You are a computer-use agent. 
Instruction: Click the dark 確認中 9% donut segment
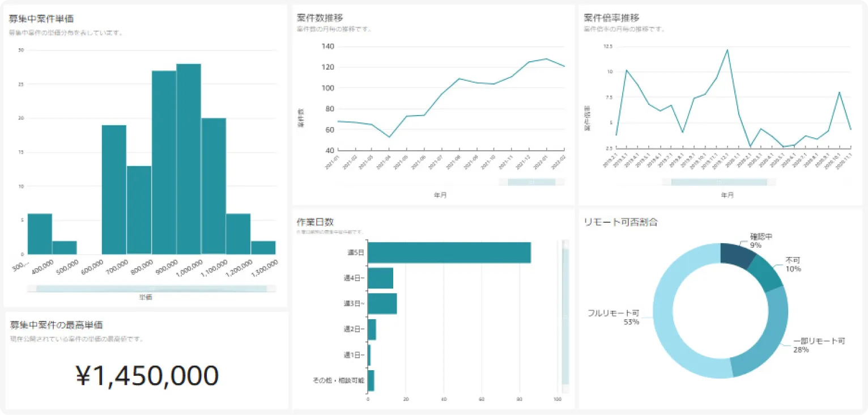coord(737,255)
